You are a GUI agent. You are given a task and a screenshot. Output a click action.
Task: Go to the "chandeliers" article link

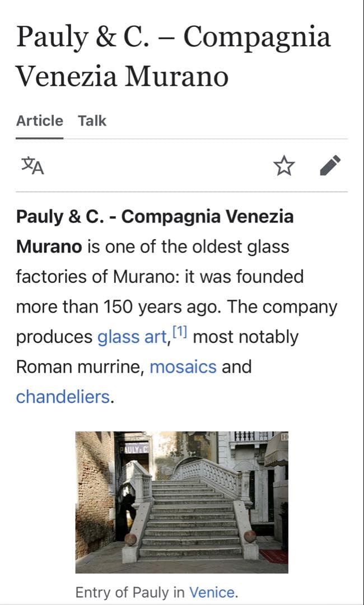tap(63, 397)
